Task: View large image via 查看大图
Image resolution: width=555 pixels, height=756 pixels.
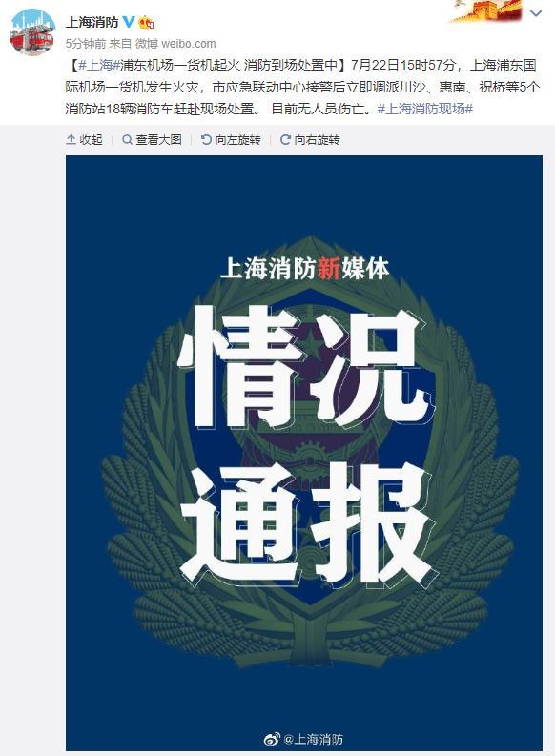Action: (x=152, y=140)
